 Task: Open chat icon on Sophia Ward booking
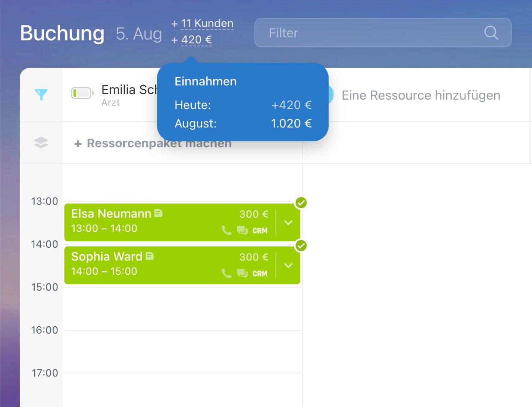click(242, 273)
